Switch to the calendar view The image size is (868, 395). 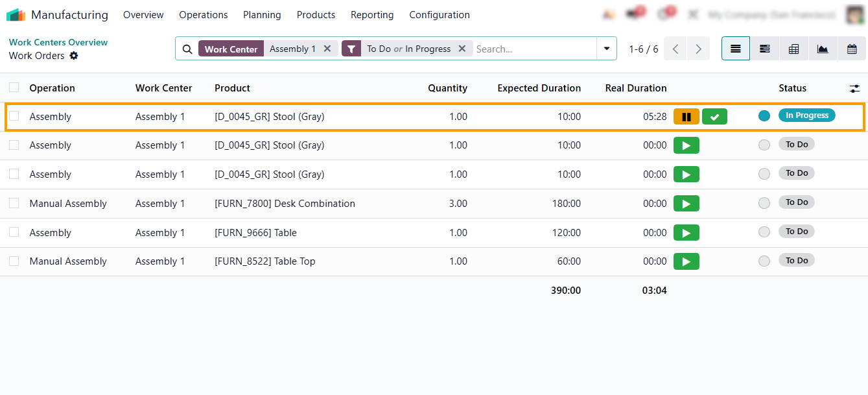pos(852,49)
